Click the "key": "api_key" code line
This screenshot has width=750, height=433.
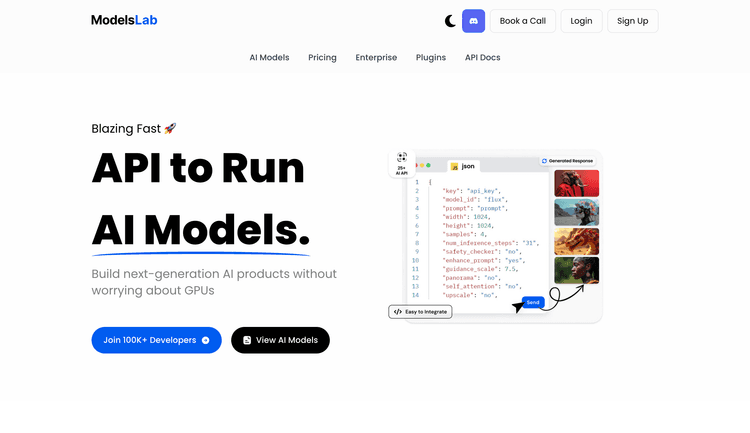471,191
